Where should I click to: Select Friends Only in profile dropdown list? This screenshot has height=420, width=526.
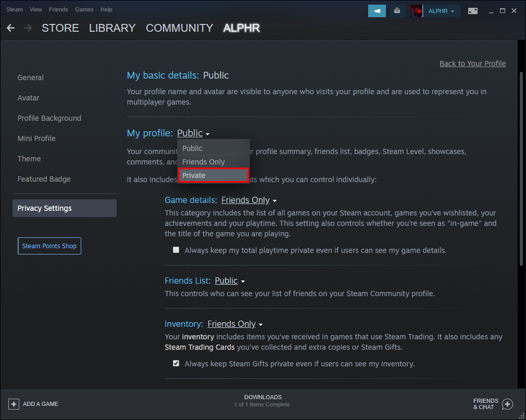pyautogui.click(x=214, y=162)
